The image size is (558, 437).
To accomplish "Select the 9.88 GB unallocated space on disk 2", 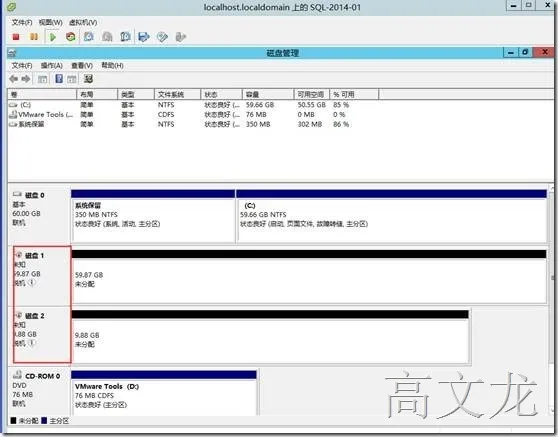I will (270, 341).
